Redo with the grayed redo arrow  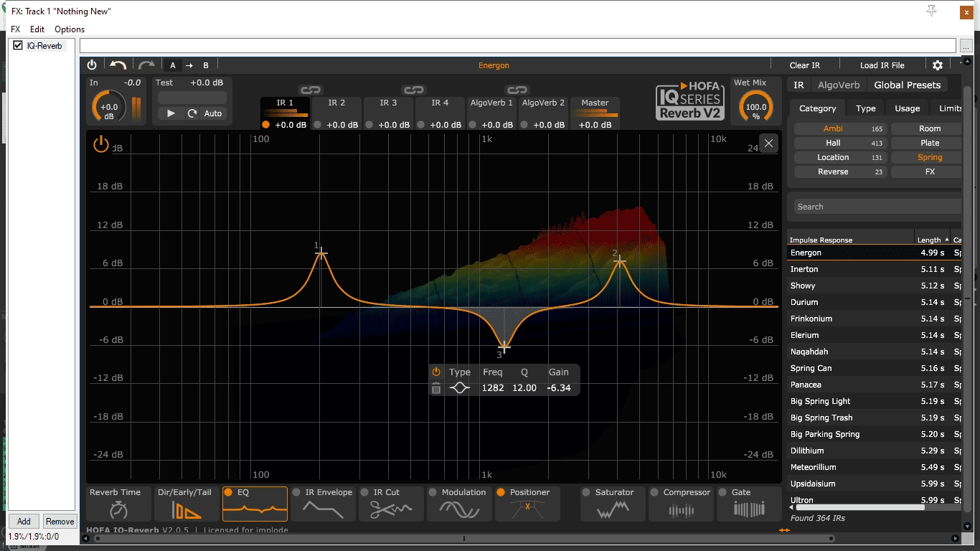coord(147,65)
